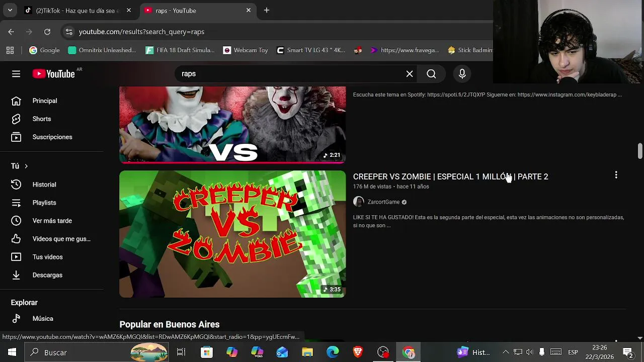Click the Música note icon
The image size is (644, 362).
[16, 318]
